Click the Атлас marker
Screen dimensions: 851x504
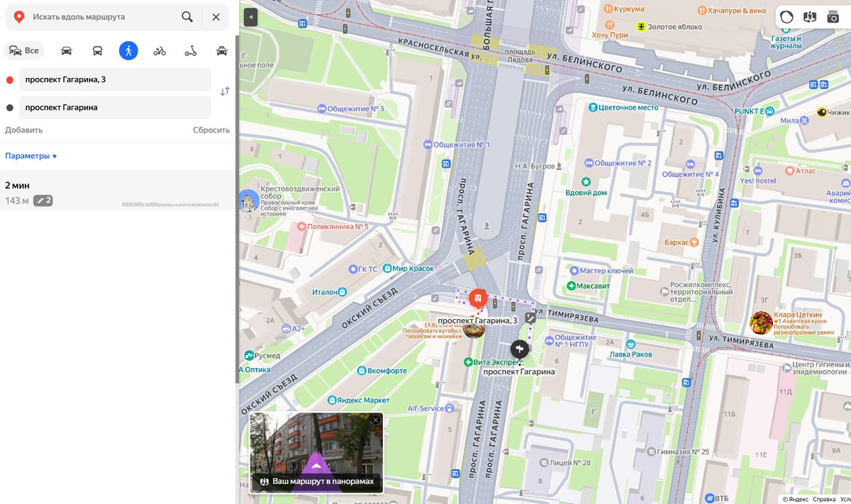pyautogui.click(x=789, y=171)
